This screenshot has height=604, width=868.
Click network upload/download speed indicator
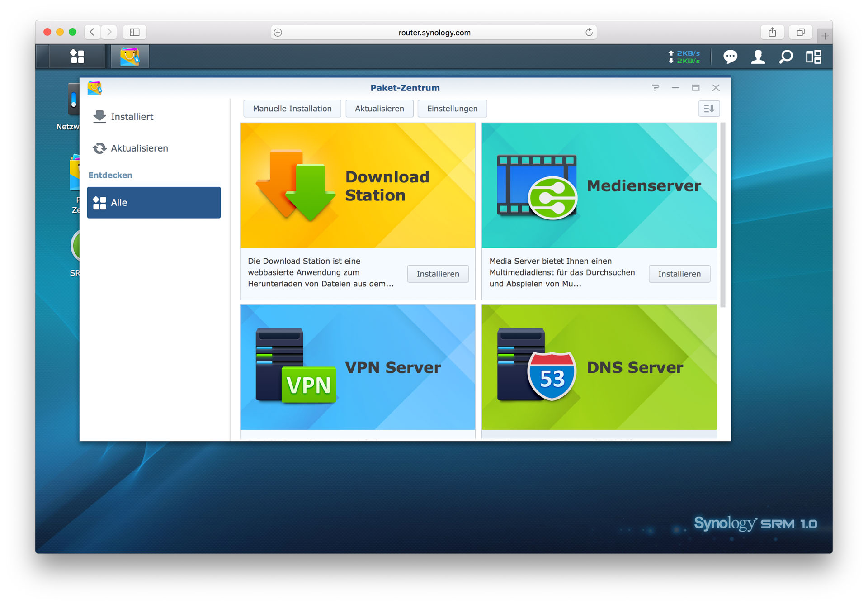(684, 57)
